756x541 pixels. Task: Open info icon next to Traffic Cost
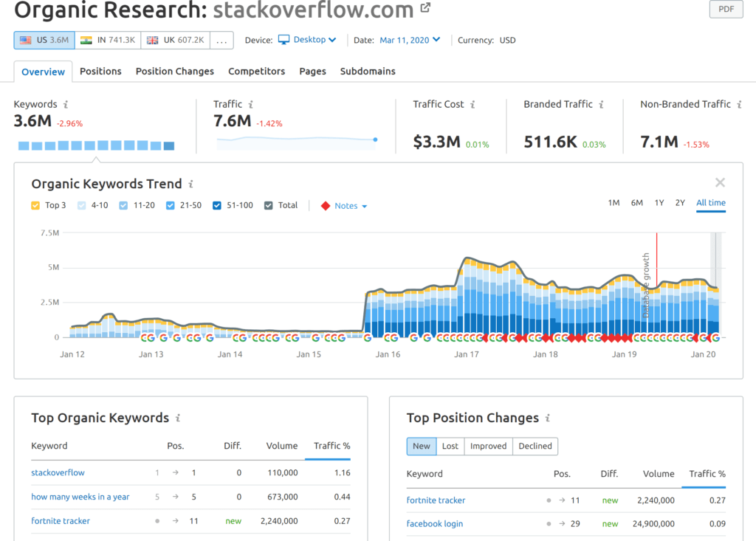point(473,104)
